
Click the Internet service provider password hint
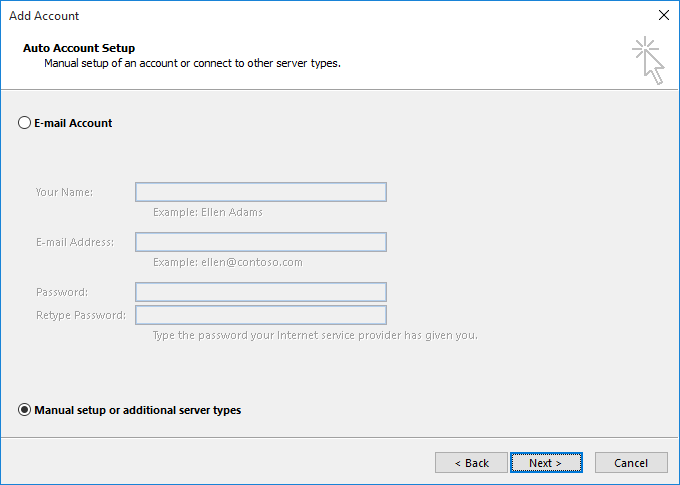click(315, 335)
